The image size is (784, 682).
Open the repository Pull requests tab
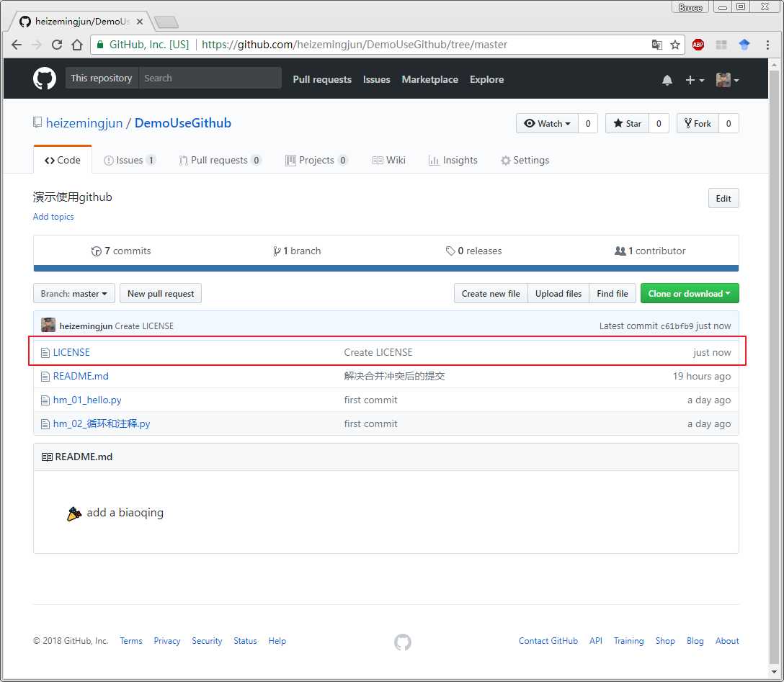coord(220,160)
